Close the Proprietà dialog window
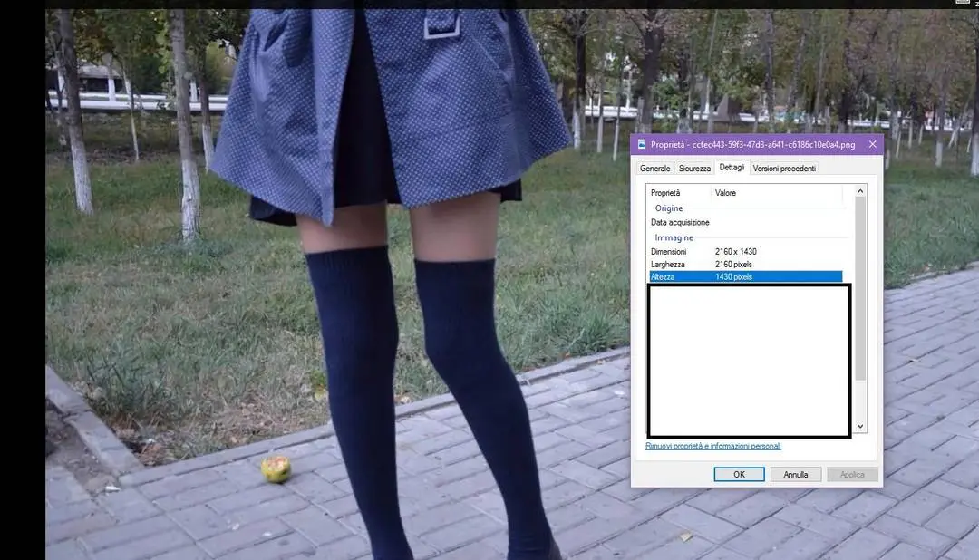This screenshot has height=560, width=979. (872, 144)
